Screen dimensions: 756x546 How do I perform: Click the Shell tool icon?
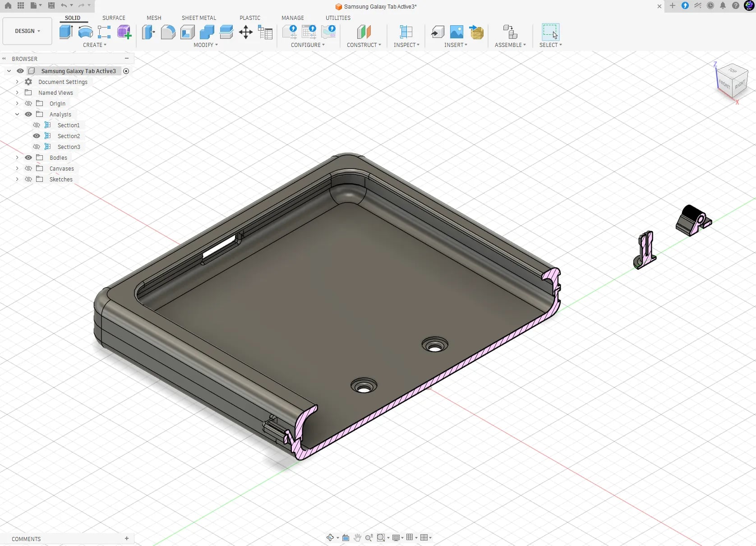coord(188,32)
